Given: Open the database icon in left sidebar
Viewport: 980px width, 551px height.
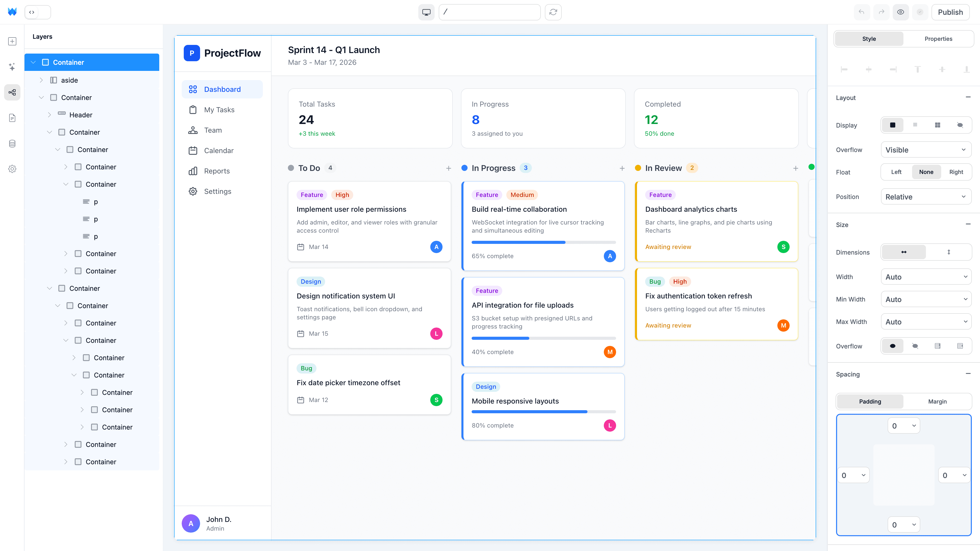Looking at the screenshot, I should pyautogui.click(x=12, y=143).
